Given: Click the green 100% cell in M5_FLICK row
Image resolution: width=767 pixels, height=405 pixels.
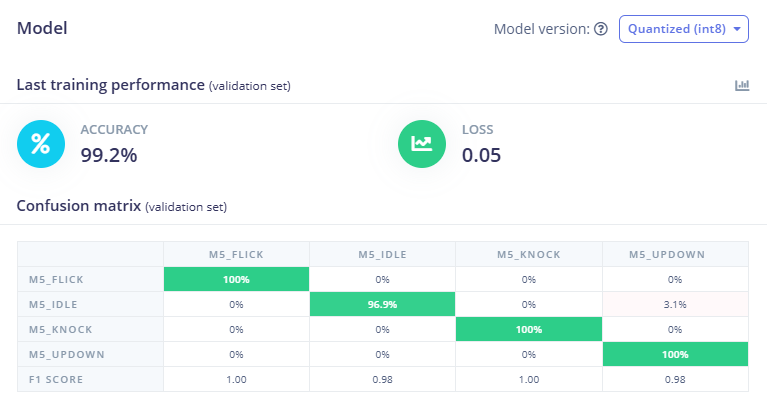Looking at the screenshot, I should coord(236,279).
